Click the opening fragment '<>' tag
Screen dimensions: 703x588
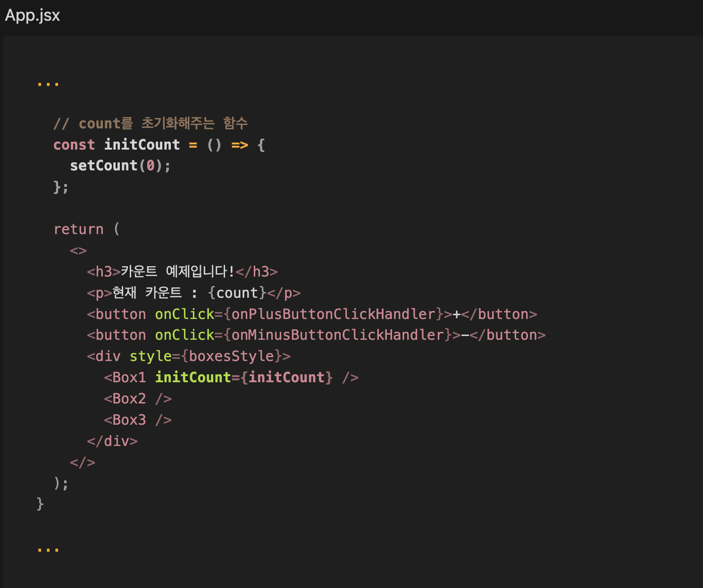click(78, 251)
